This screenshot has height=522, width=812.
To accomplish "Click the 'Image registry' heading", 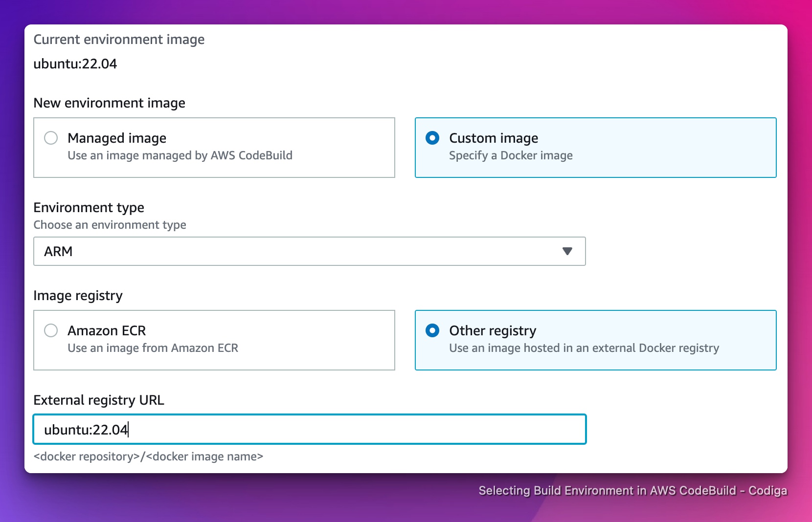I will coord(78,296).
